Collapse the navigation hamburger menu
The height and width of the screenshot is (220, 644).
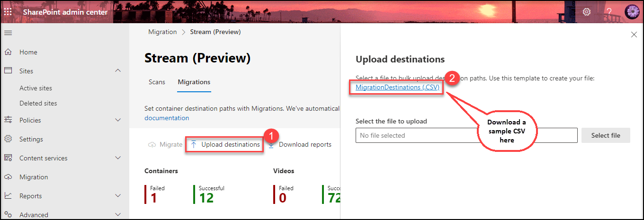coord(8,33)
